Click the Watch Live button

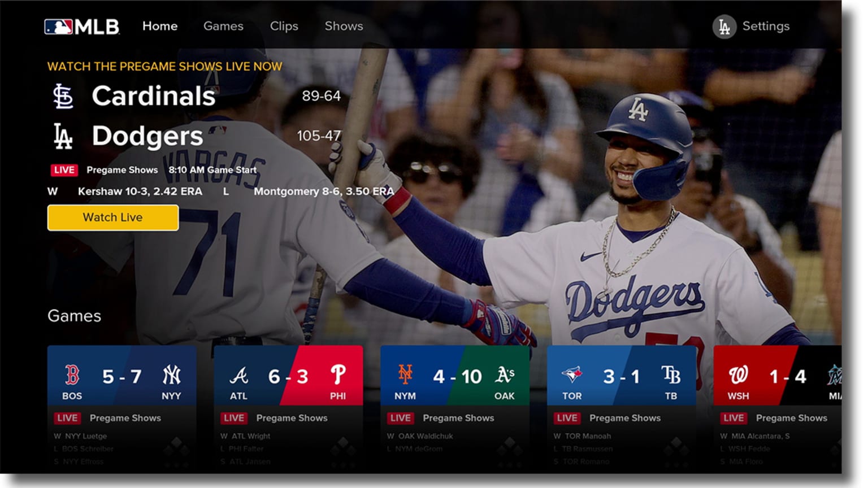tap(112, 217)
